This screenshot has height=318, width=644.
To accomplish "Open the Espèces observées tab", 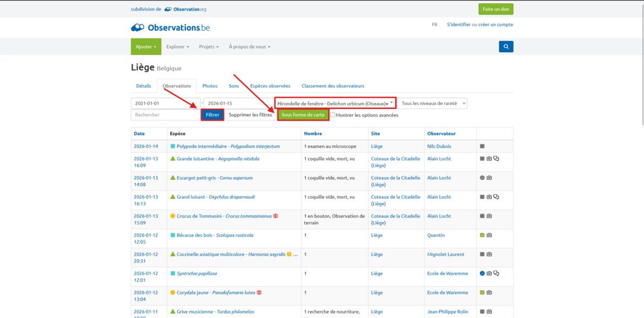I will 270,86.
